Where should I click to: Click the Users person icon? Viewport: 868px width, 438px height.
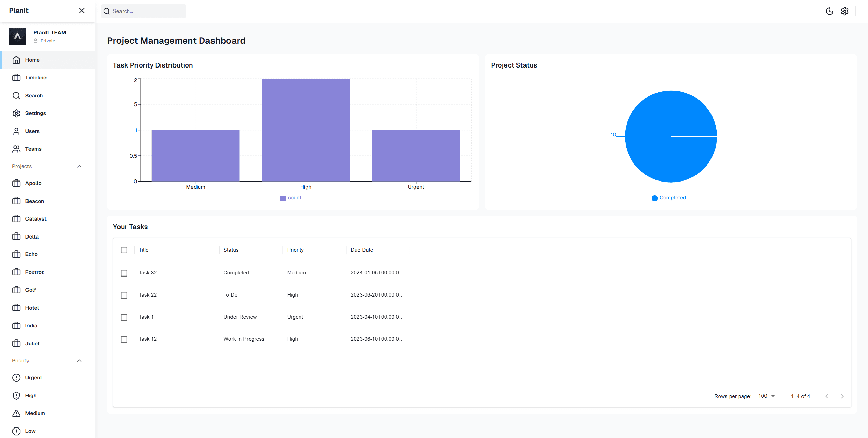16,131
